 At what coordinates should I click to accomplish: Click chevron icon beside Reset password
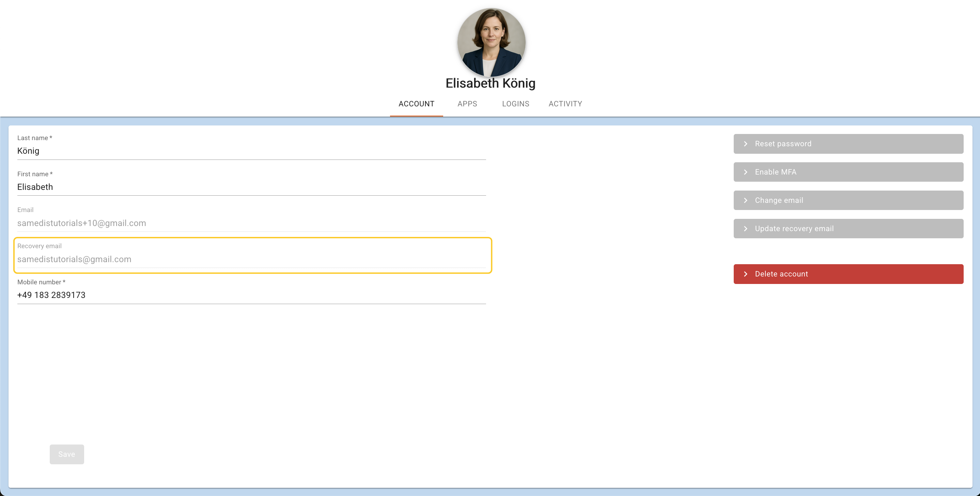click(x=746, y=144)
